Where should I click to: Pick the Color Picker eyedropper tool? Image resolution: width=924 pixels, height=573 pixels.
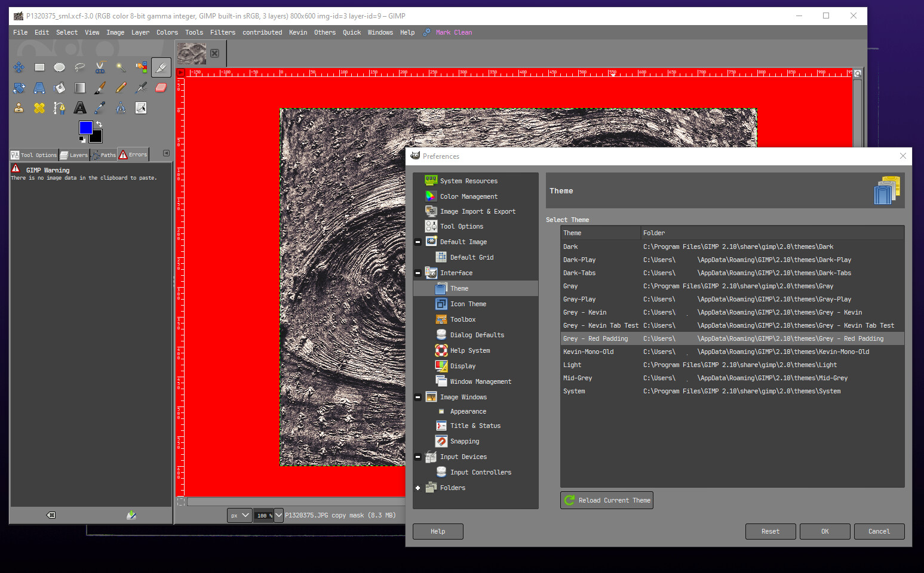point(100,108)
